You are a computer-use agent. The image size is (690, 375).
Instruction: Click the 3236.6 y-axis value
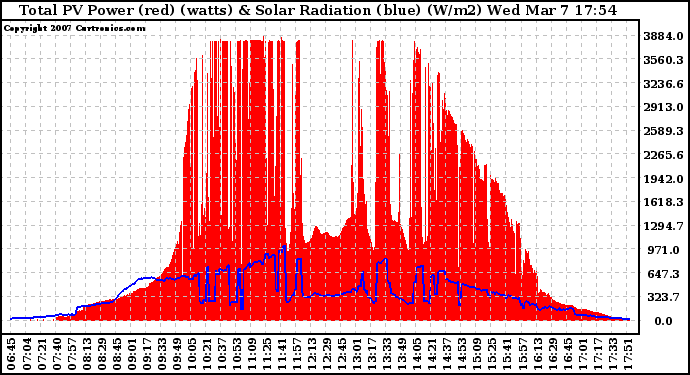pos(663,84)
